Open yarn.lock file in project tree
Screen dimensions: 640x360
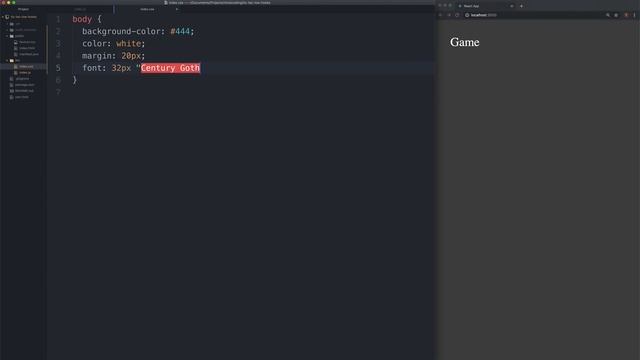(x=22, y=97)
